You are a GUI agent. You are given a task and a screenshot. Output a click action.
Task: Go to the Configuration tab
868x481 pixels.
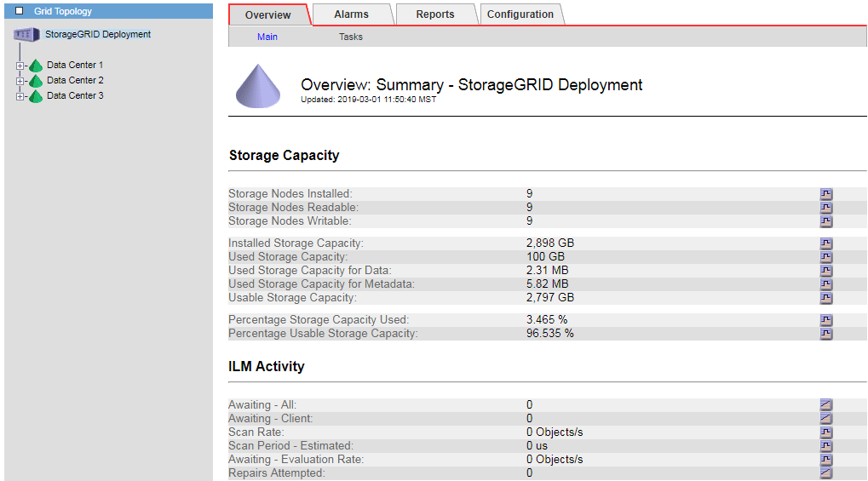520,14
